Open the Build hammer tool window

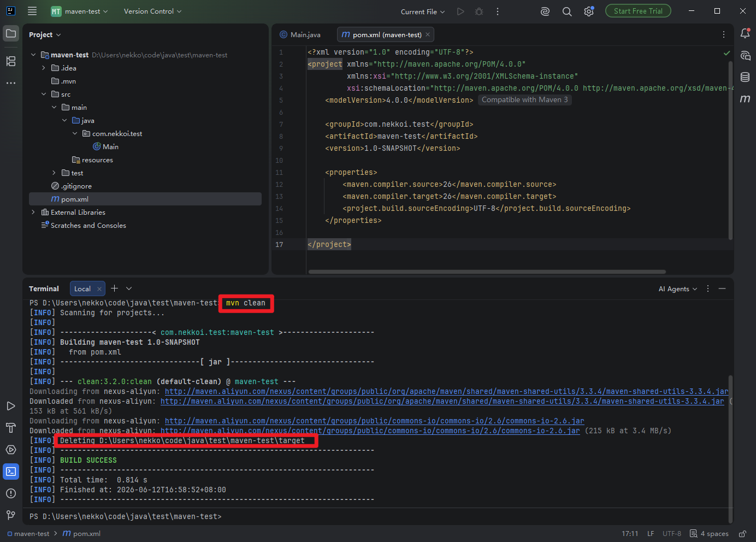tap(11, 428)
